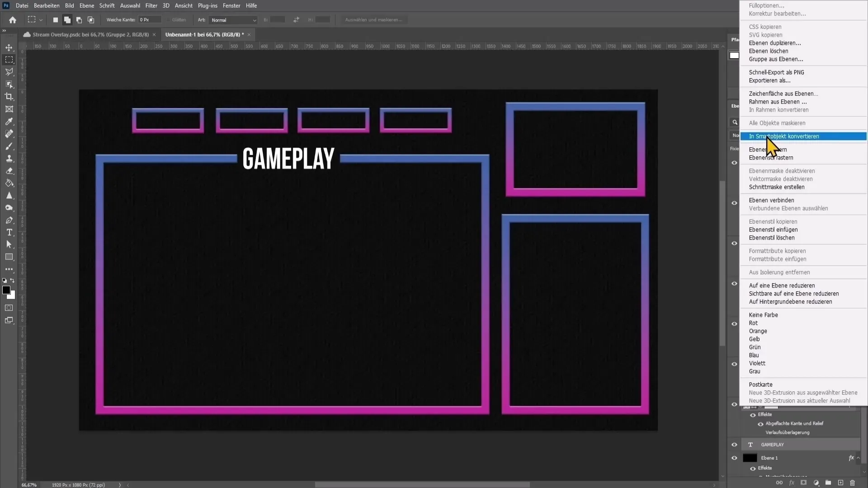
Task: Open the Filter menu
Action: click(151, 5)
